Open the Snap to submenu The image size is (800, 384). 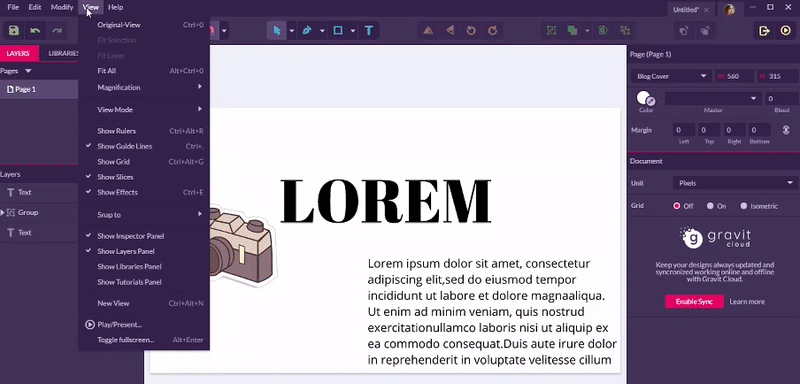click(x=144, y=215)
